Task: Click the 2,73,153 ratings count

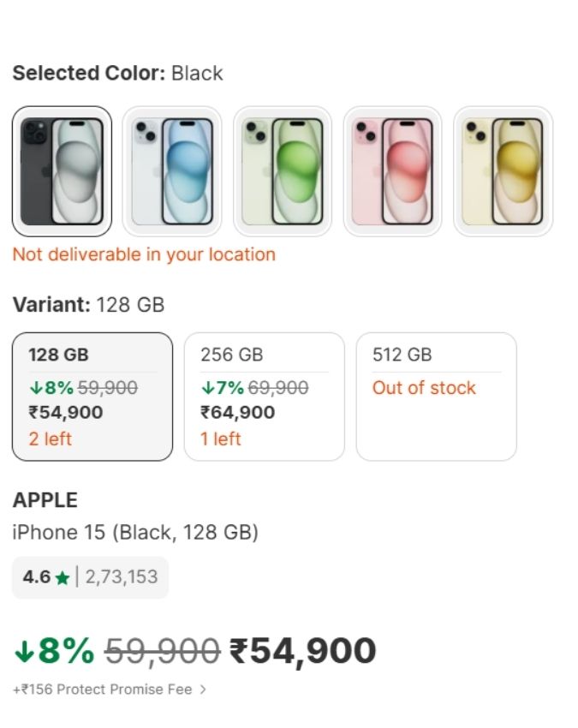Action: point(122,577)
